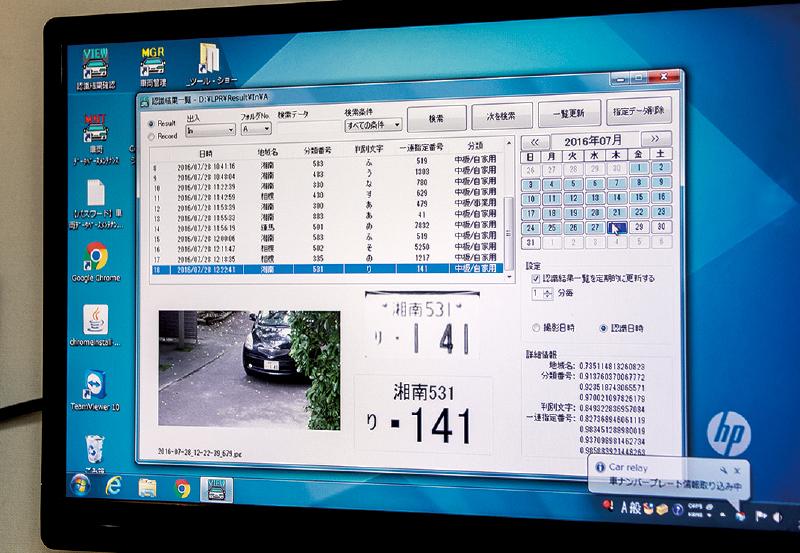
Task: Select the Record radio button
Action: [151, 134]
